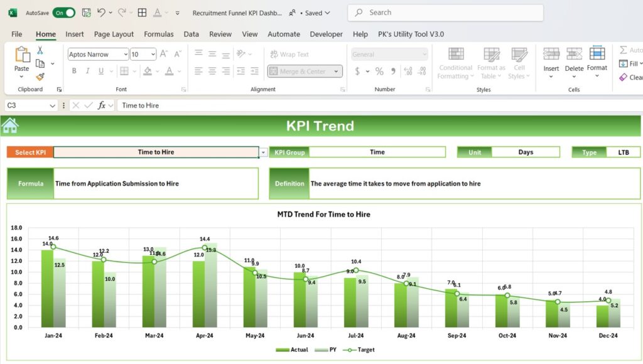The height and width of the screenshot is (364, 643).
Task: Click the Orientation text angle icon
Action: point(241,54)
